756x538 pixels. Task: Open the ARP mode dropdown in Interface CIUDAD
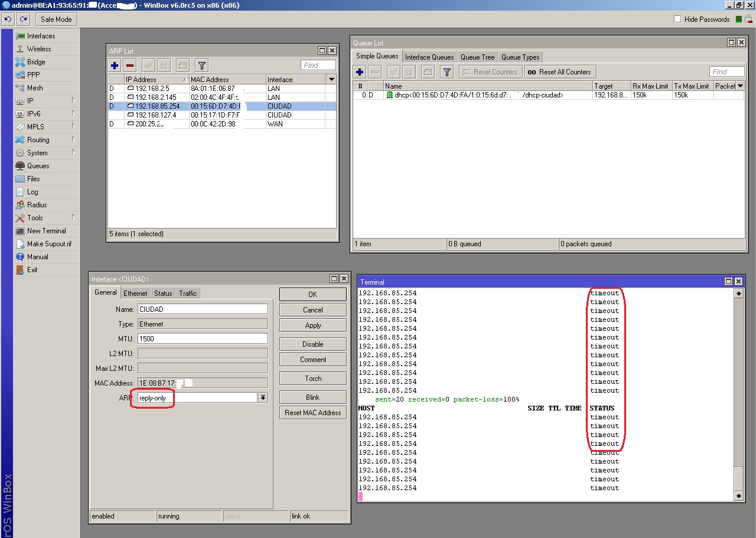(x=263, y=398)
